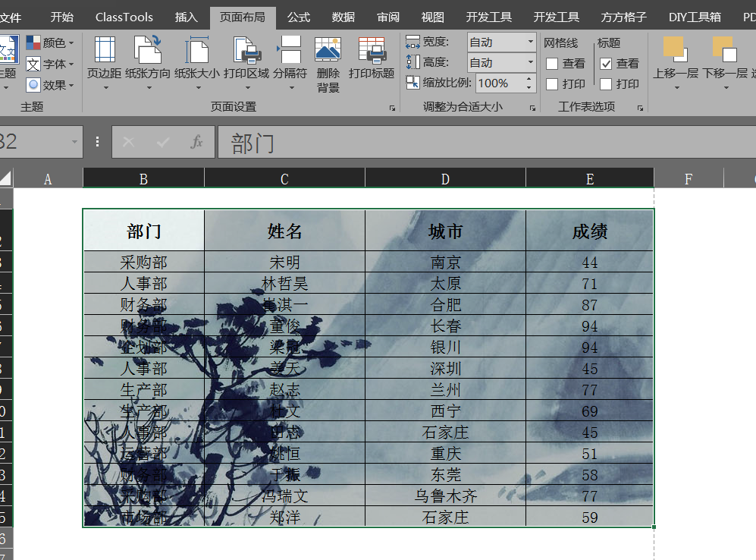Select column F header

pyautogui.click(x=689, y=178)
